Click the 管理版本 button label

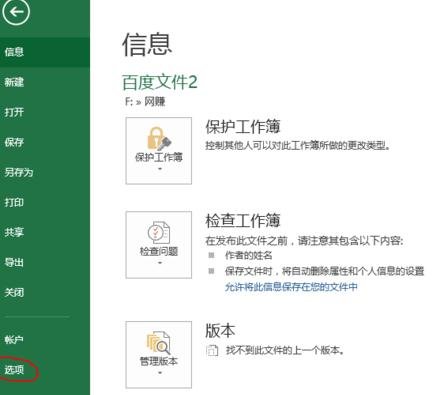[x=159, y=361]
